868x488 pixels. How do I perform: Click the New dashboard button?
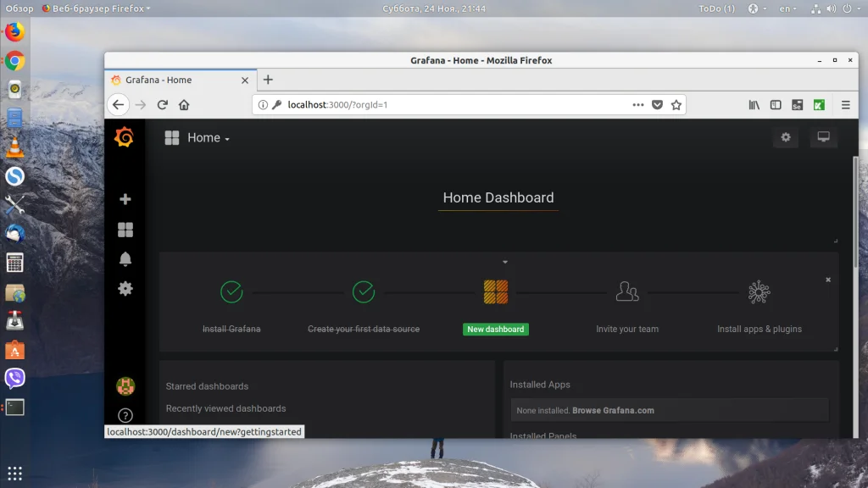[496, 329]
